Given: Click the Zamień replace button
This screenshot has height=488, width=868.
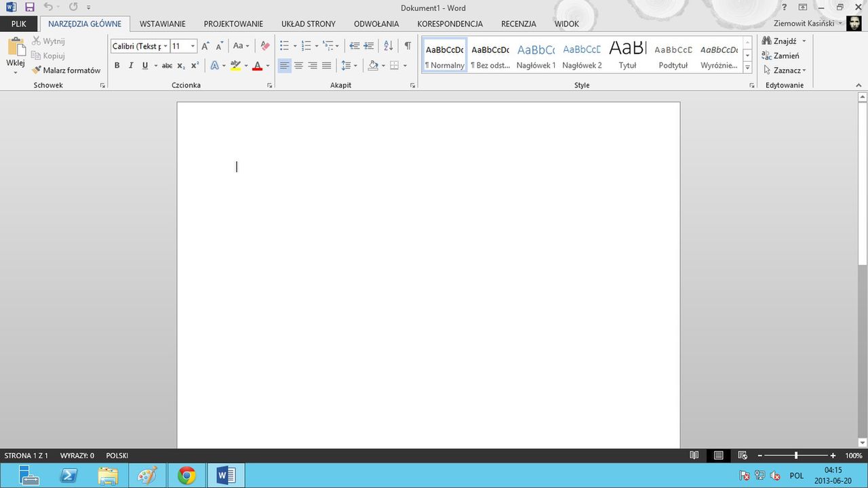Looking at the screenshot, I should [x=781, y=56].
